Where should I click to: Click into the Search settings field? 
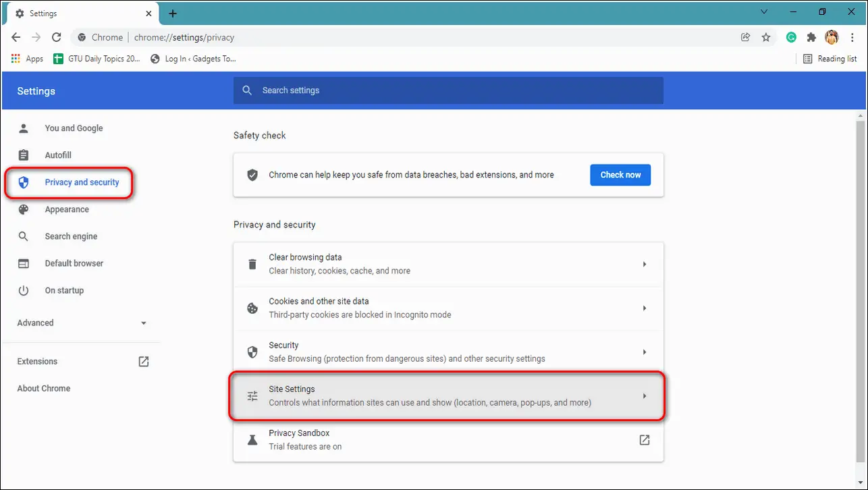[x=448, y=90]
